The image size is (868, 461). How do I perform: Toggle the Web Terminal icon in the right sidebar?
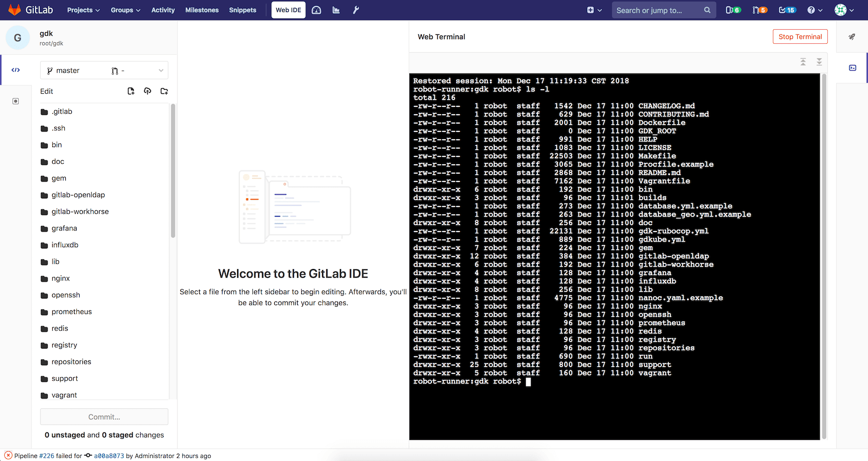[x=852, y=68]
